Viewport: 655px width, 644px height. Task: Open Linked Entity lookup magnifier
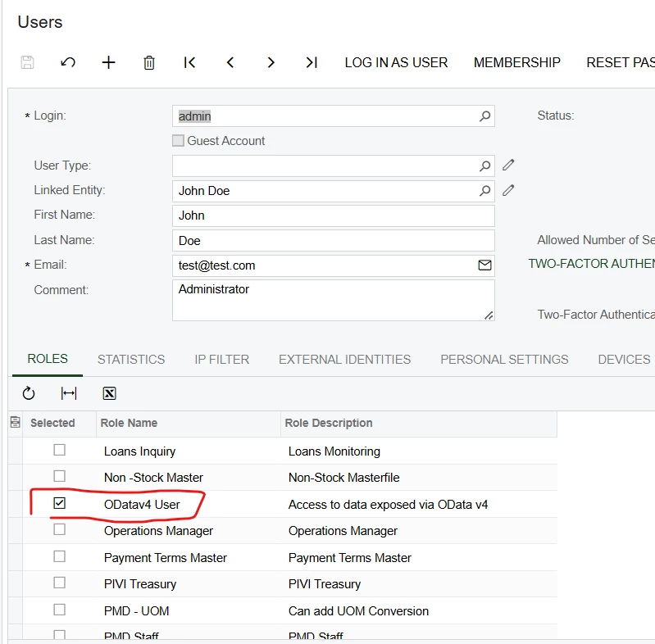484,191
